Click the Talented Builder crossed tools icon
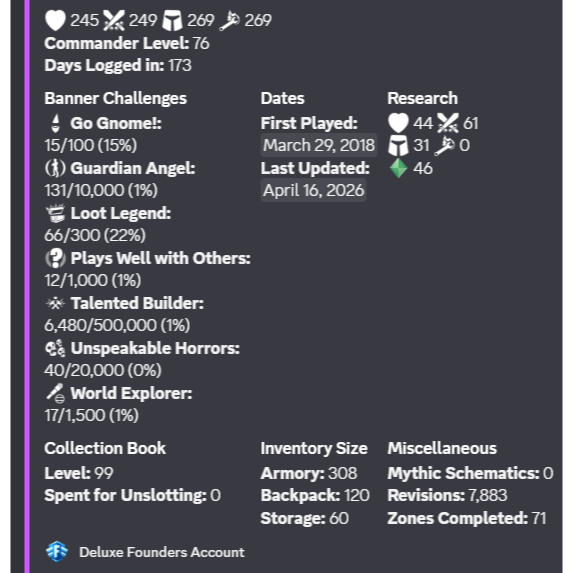Screen dimensions: 573x573 [x=55, y=303]
